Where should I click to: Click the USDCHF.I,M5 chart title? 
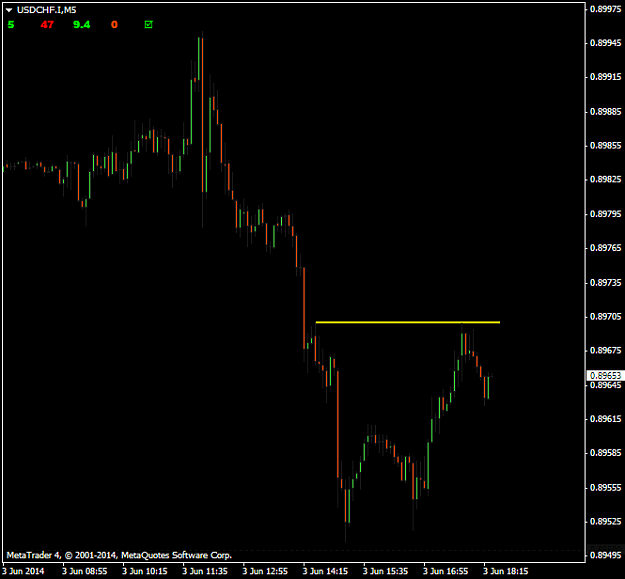tap(46, 10)
